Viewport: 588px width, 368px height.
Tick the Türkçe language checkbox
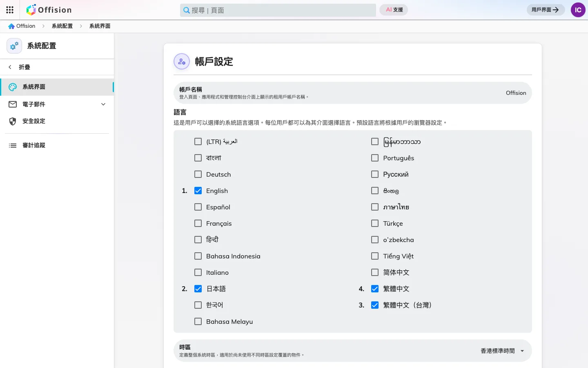pos(375,223)
